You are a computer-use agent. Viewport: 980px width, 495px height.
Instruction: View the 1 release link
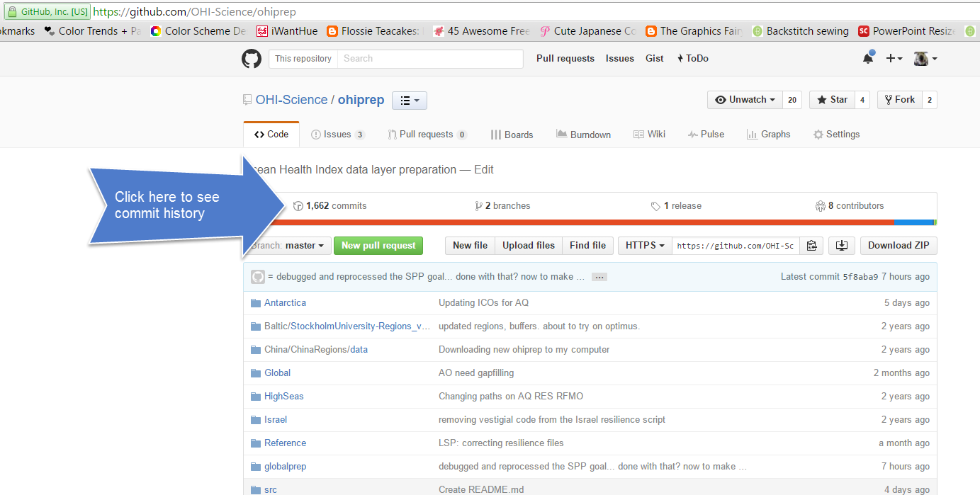(676, 206)
